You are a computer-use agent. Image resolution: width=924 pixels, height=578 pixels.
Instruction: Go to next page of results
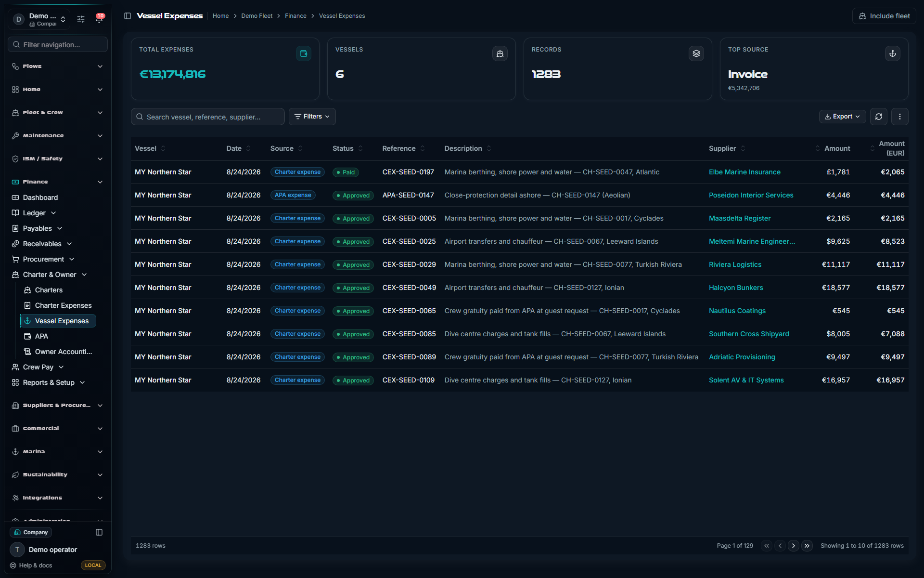click(794, 546)
